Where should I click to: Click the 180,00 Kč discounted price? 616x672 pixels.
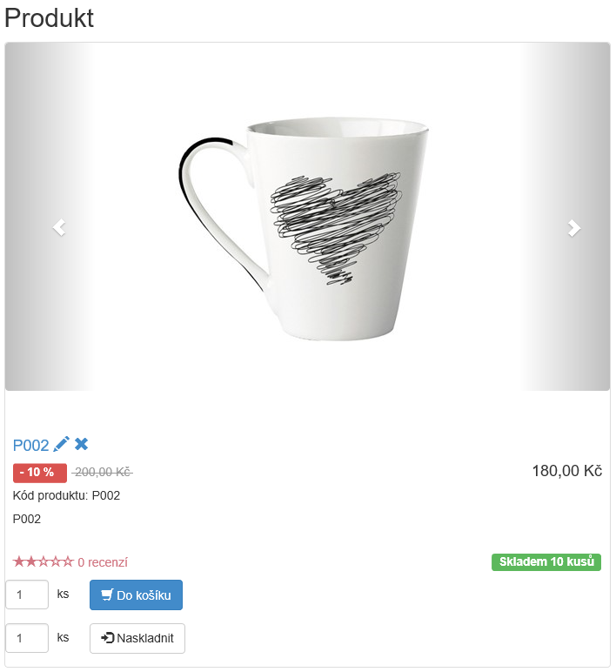pos(566,471)
